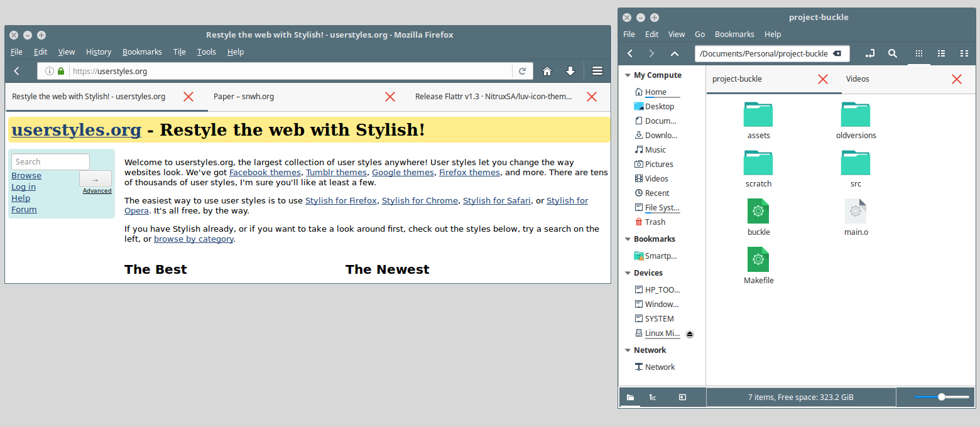Viewport: 980px width, 427px height.
Task: Open the src folder
Action: click(x=856, y=168)
